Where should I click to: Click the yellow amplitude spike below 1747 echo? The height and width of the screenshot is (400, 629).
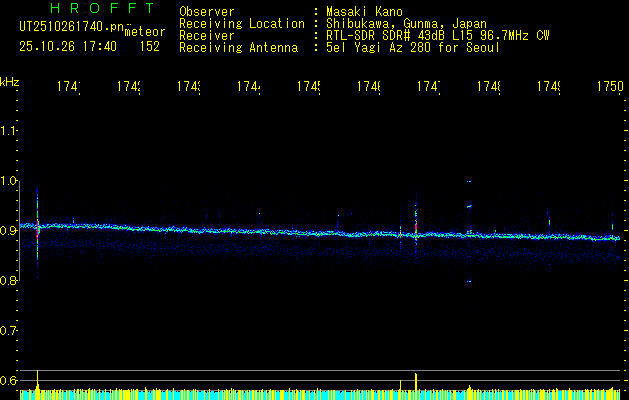click(x=416, y=381)
